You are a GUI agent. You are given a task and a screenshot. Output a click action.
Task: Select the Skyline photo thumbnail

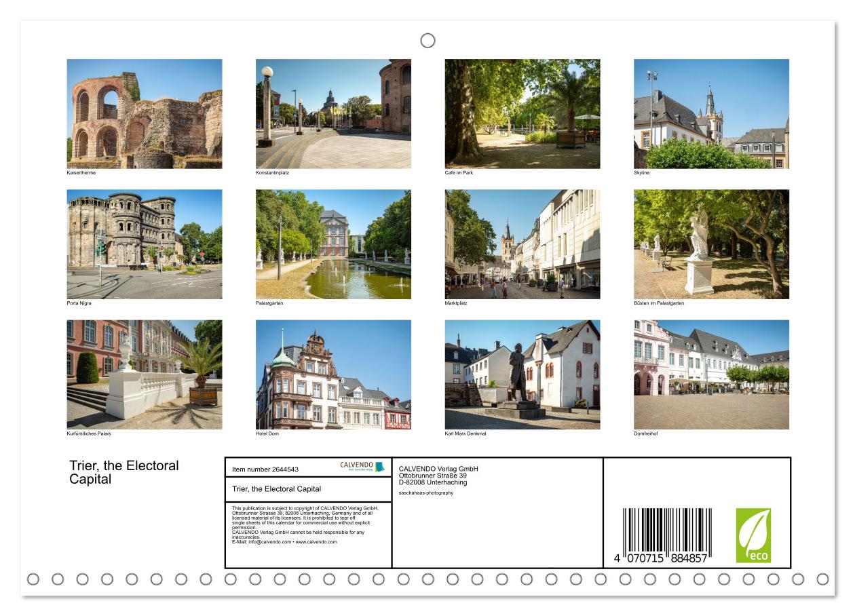[712, 114]
